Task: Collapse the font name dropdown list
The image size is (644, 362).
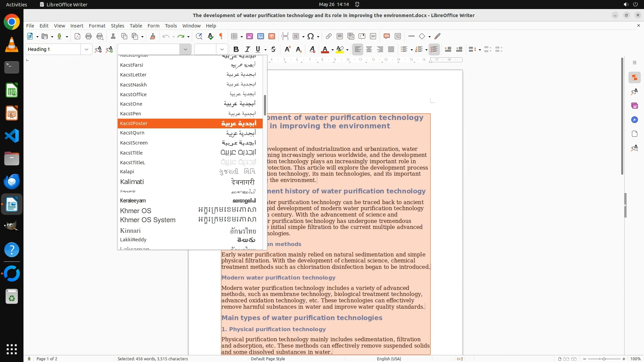Action: [x=185, y=49]
